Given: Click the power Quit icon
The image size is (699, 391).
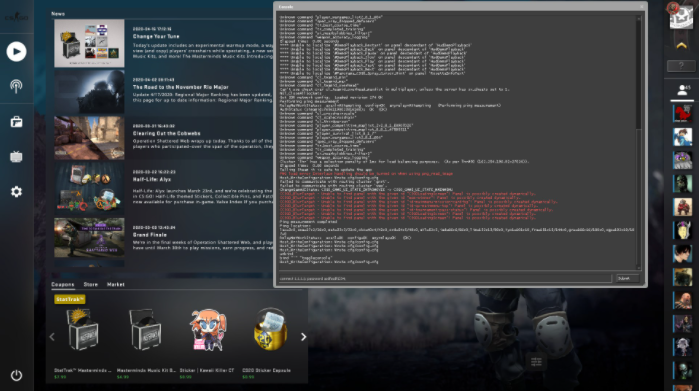Looking at the screenshot, I should (16, 375).
